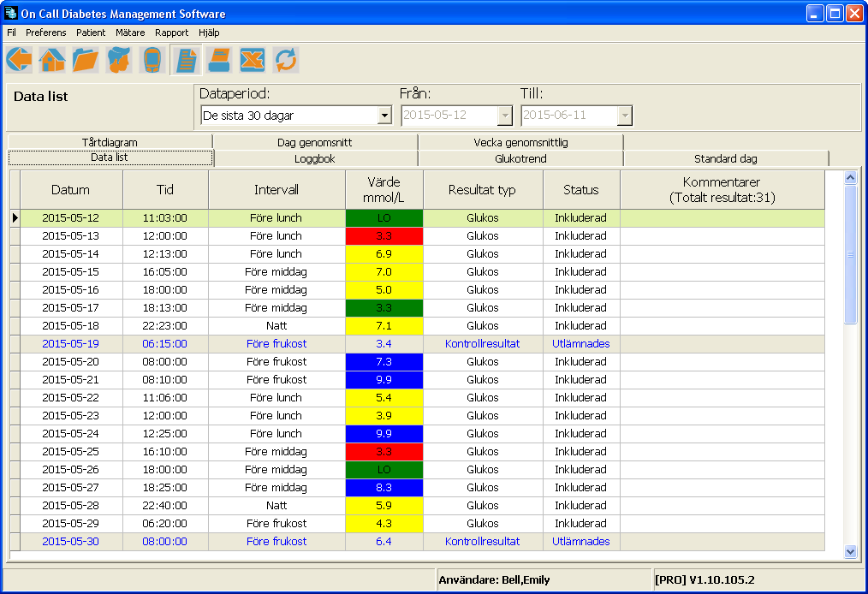The image size is (868, 594).
Task: Click the scroll down arrow of the table
Action: tap(851, 551)
